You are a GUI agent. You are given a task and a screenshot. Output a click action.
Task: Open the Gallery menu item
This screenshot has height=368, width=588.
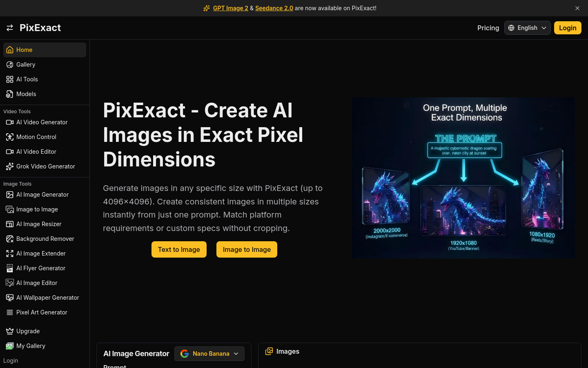pyautogui.click(x=45, y=65)
